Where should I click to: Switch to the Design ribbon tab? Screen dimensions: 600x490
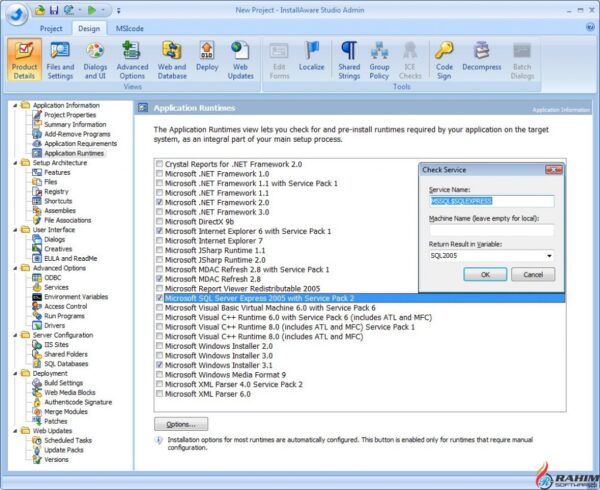coord(89,28)
